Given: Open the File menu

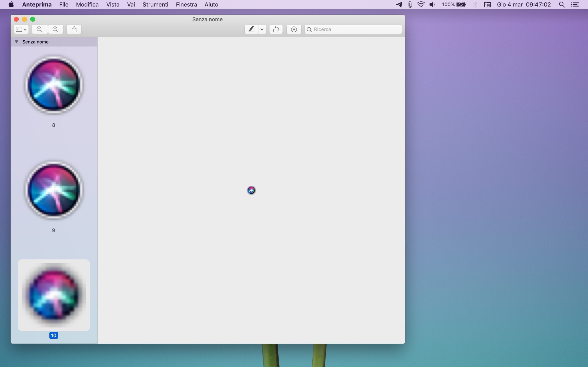Looking at the screenshot, I should click(64, 5).
